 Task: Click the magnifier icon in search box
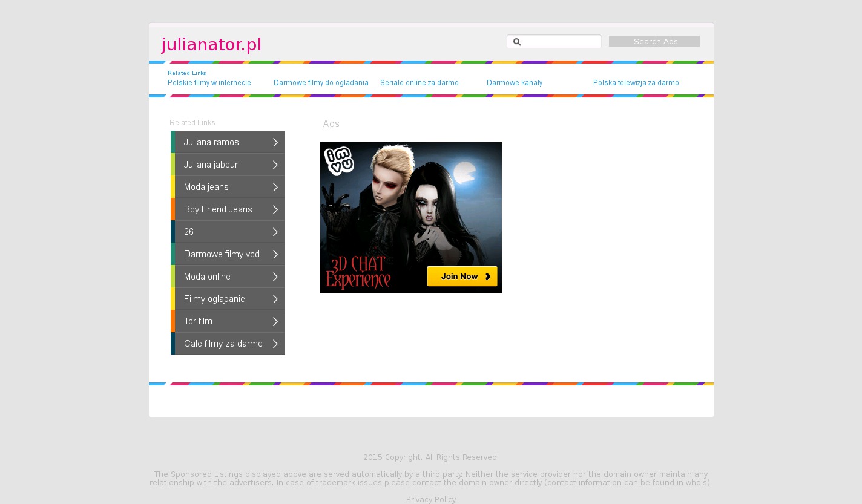(517, 42)
